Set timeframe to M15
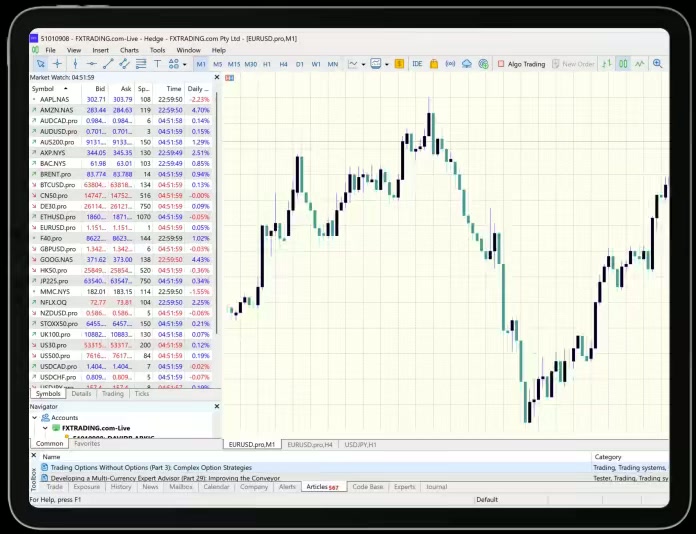 tap(233, 64)
